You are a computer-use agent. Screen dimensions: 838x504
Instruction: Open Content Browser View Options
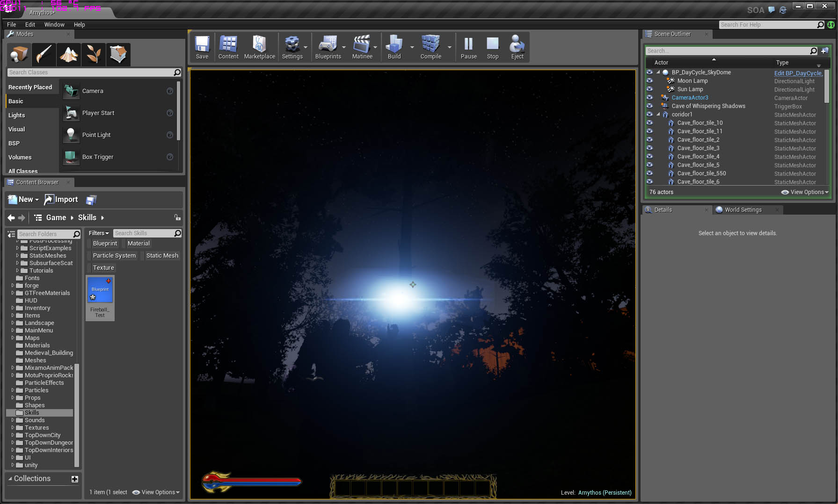point(156,492)
